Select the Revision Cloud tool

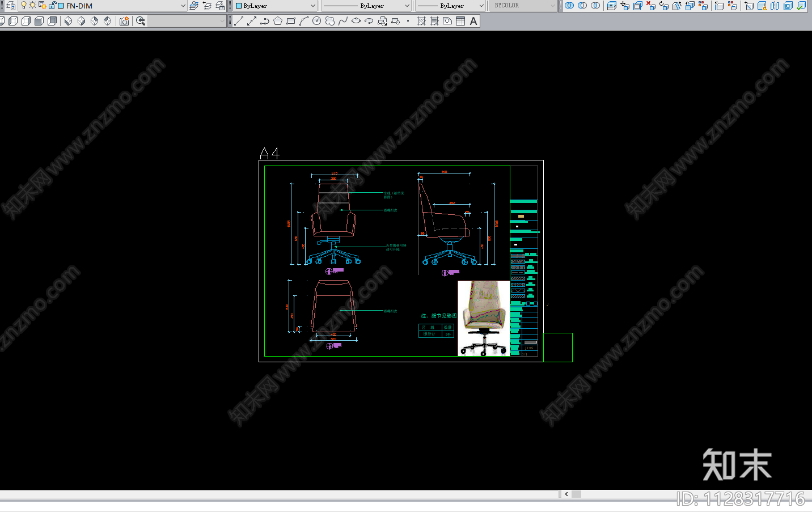(x=330, y=21)
